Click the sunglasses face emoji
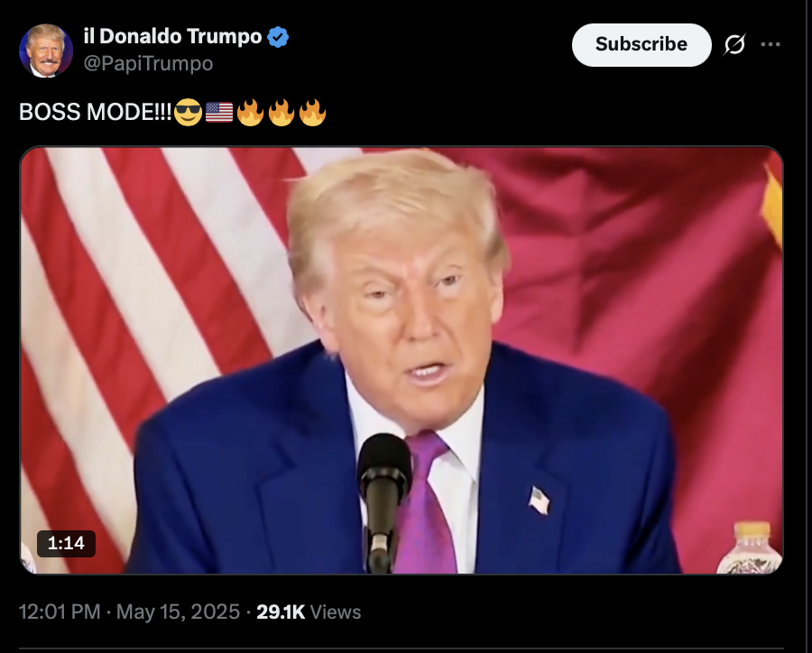Screen dimensions: 812x653 (188, 113)
